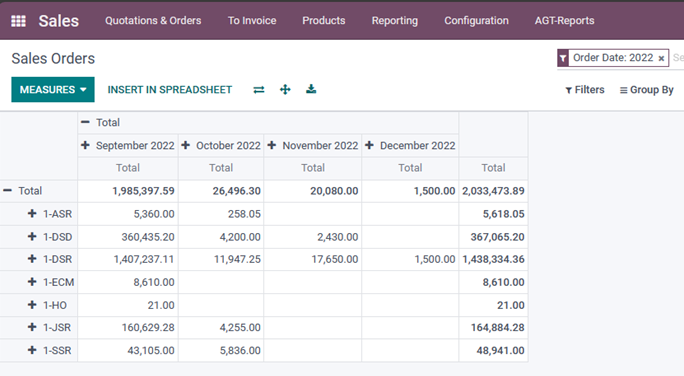
Task: Click the 1-SSR grand total cell
Action: (493, 350)
